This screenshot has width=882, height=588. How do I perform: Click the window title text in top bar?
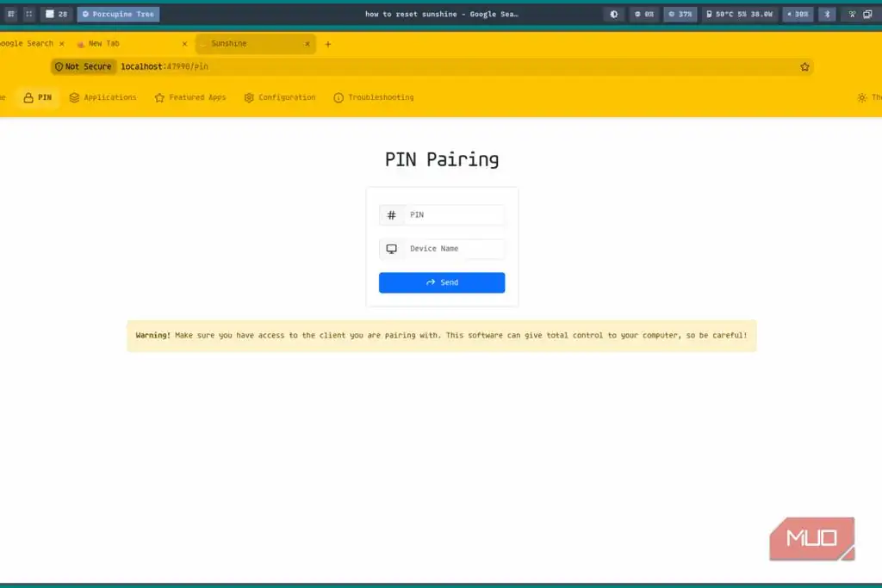(x=442, y=14)
